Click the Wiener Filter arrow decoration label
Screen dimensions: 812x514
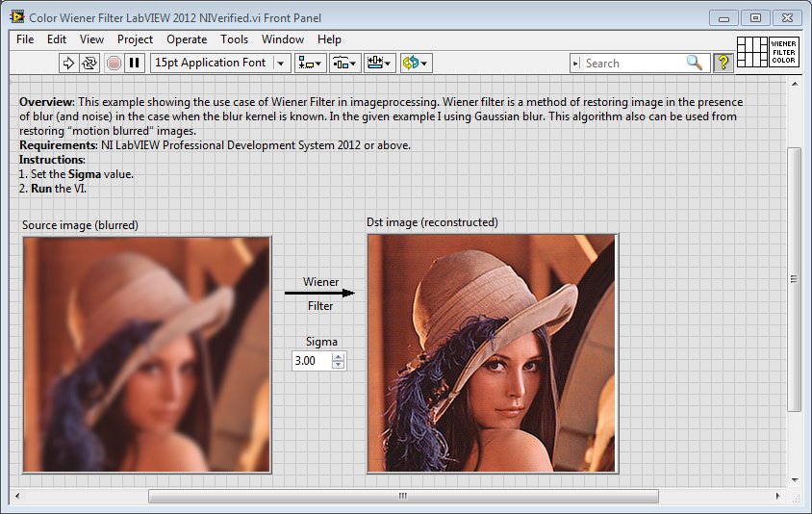pos(320,294)
